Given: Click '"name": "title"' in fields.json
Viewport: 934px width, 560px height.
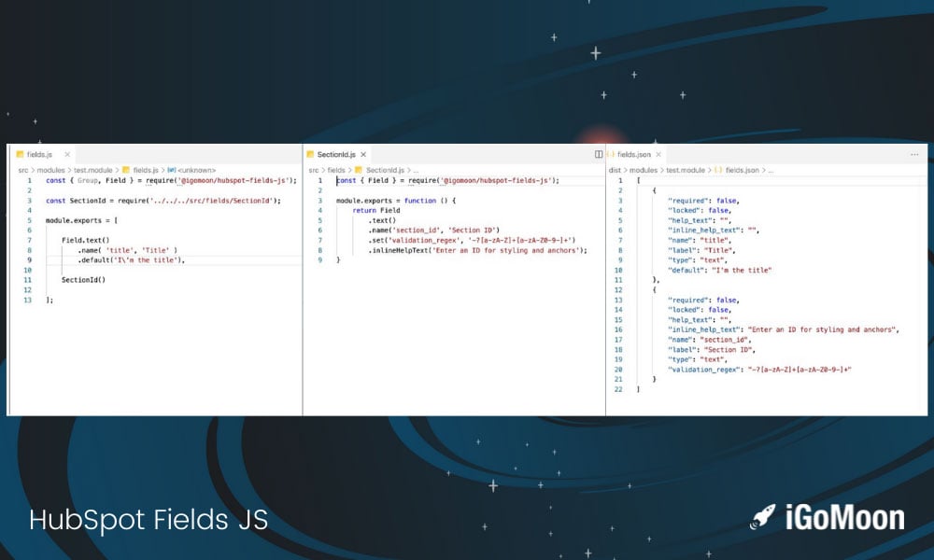Looking at the screenshot, I should [x=700, y=241].
